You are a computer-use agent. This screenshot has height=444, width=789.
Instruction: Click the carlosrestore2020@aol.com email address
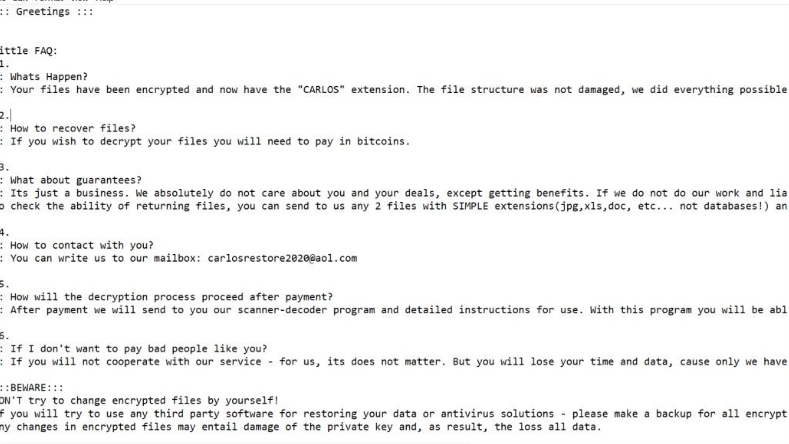(x=282, y=258)
